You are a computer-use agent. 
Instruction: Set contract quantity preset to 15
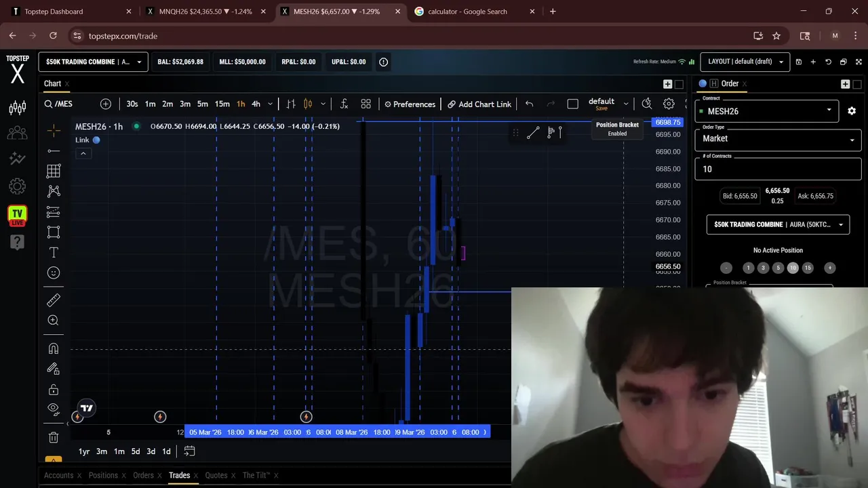tap(808, 268)
